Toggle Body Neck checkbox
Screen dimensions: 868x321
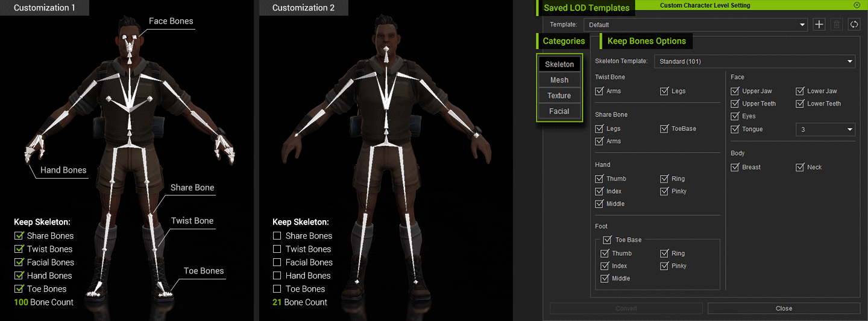tap(800, 167)
